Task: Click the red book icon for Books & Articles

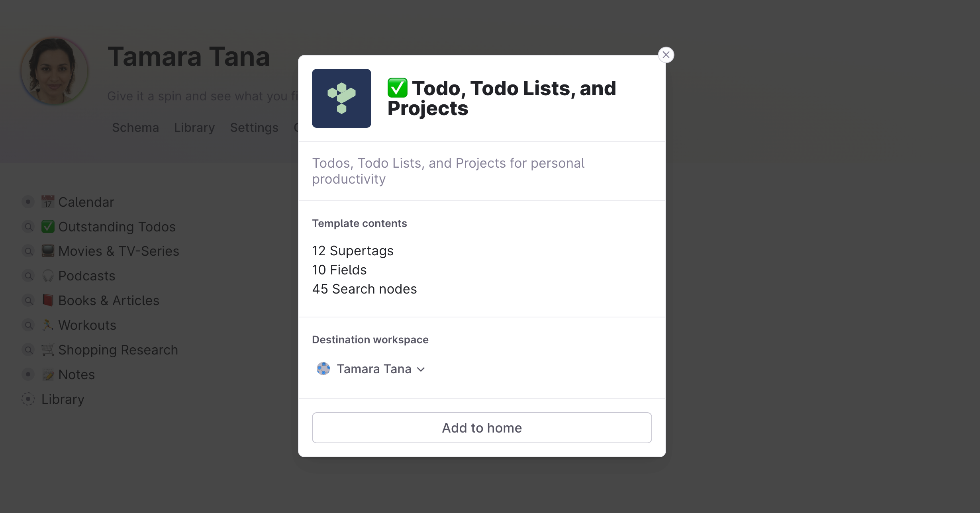Action: [x=48, y=300]
